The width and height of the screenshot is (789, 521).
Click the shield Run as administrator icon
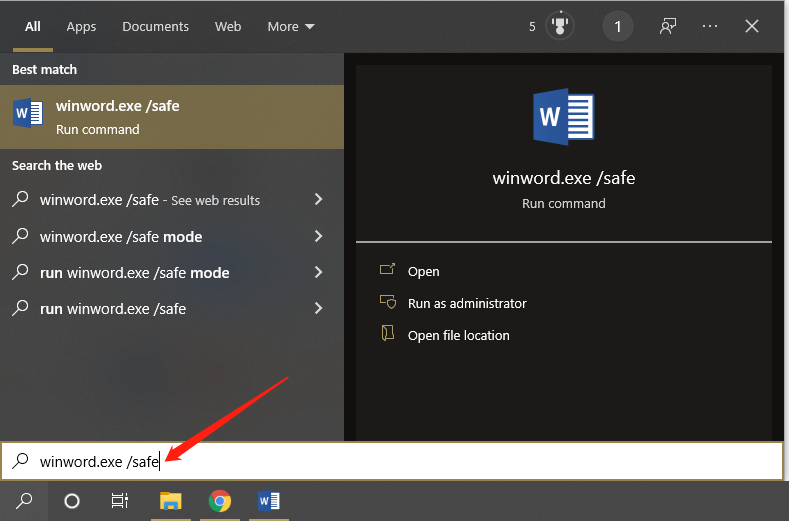(387, 302)
